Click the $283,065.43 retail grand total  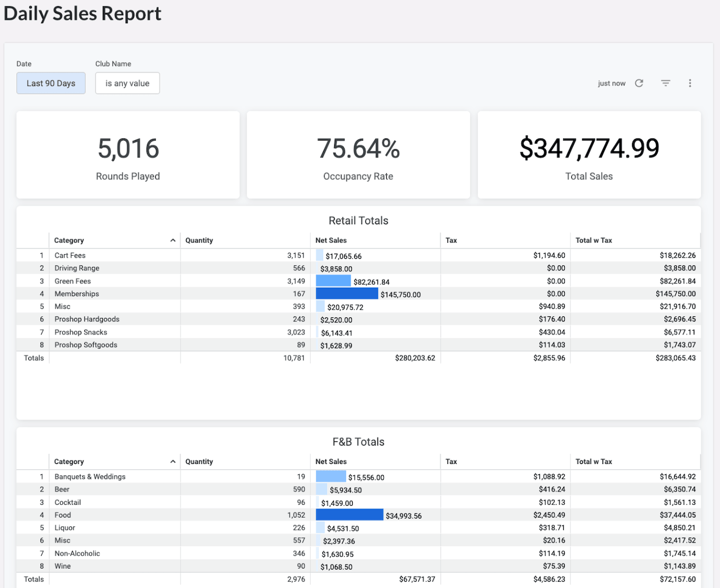point(676,358)
